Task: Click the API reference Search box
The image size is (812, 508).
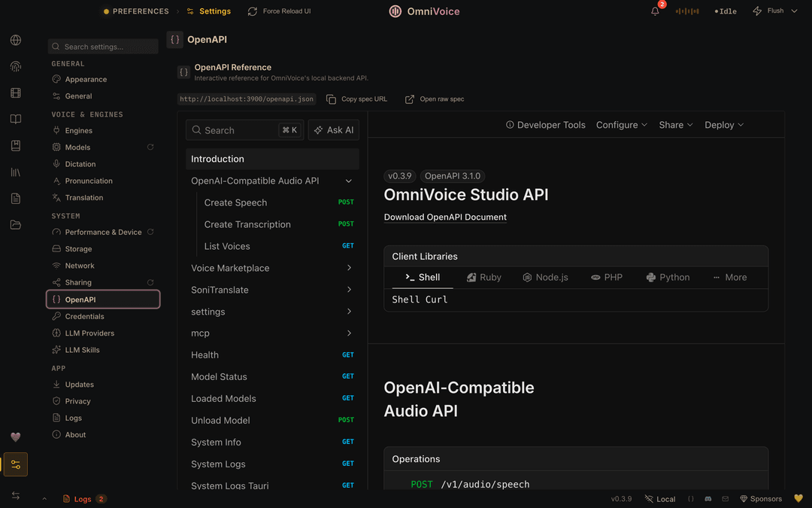Action: coord(245,130)
